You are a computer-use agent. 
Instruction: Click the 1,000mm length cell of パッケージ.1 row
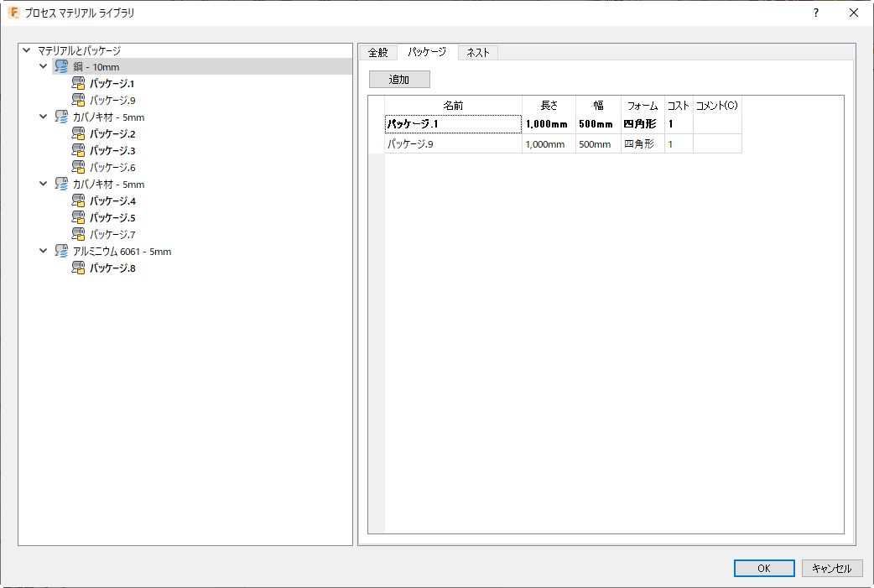(549, 124)
